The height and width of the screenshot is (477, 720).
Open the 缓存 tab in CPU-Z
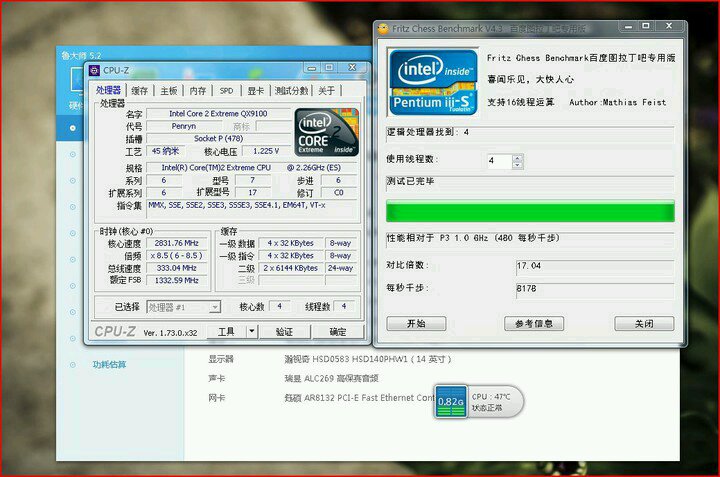[140, 91]
